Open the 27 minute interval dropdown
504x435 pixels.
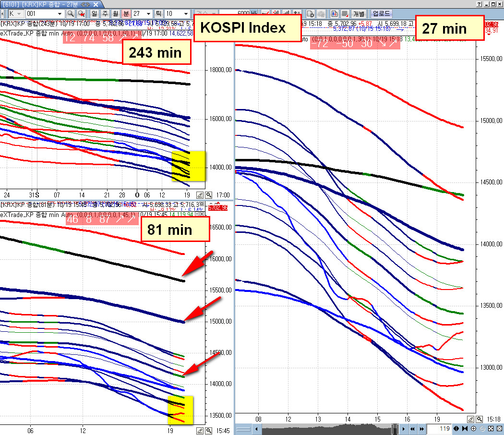tap(148, 14)
